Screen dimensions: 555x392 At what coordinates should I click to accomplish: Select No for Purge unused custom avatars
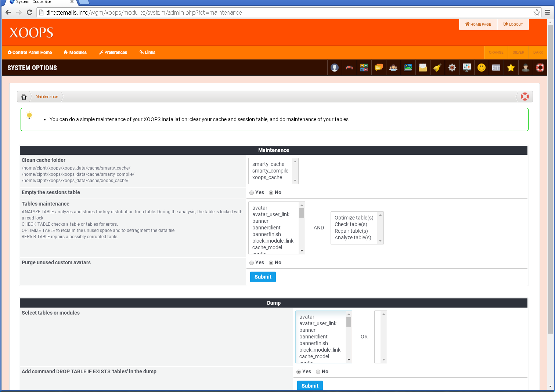coord(271,263)
